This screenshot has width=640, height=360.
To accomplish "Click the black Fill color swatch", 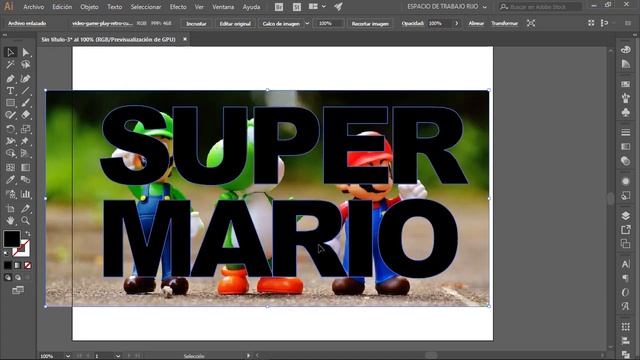I will [11, 239].
